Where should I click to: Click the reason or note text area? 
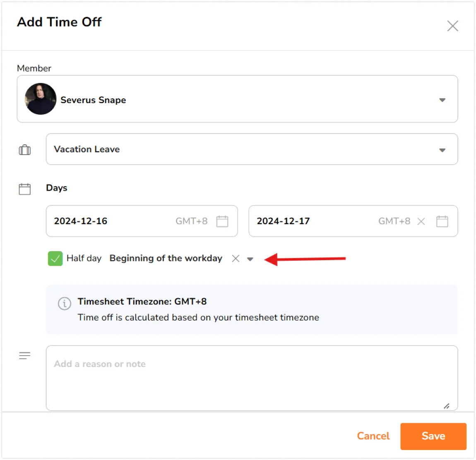(x=252, y=378)
